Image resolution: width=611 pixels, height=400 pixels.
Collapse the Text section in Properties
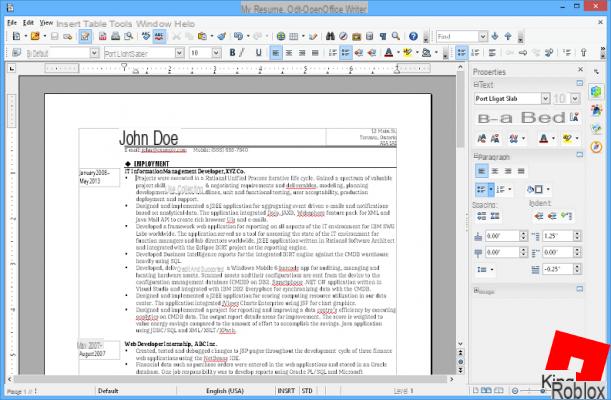coord(476,85)
